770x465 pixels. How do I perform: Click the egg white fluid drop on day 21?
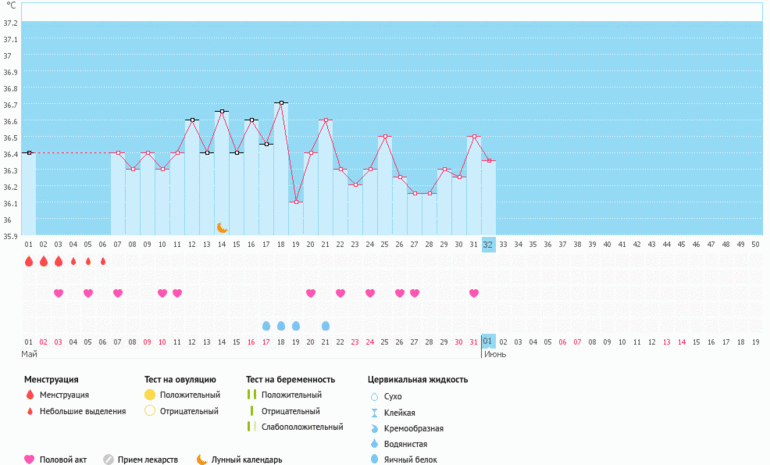(x=326, y=326)
